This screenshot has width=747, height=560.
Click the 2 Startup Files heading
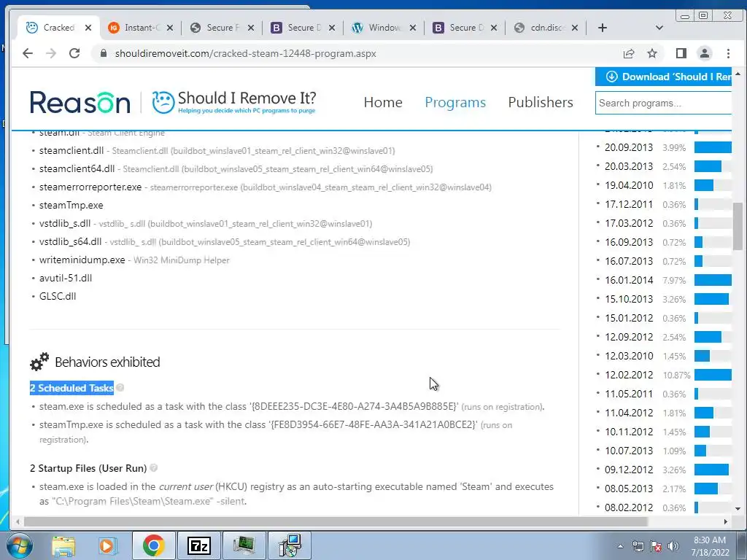tap(88, 468)
